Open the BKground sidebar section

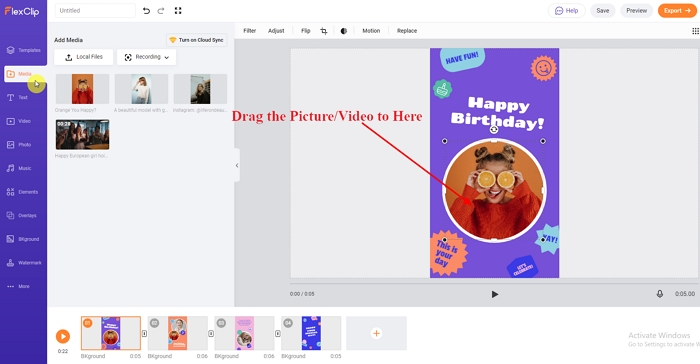[x=22, y=239]
